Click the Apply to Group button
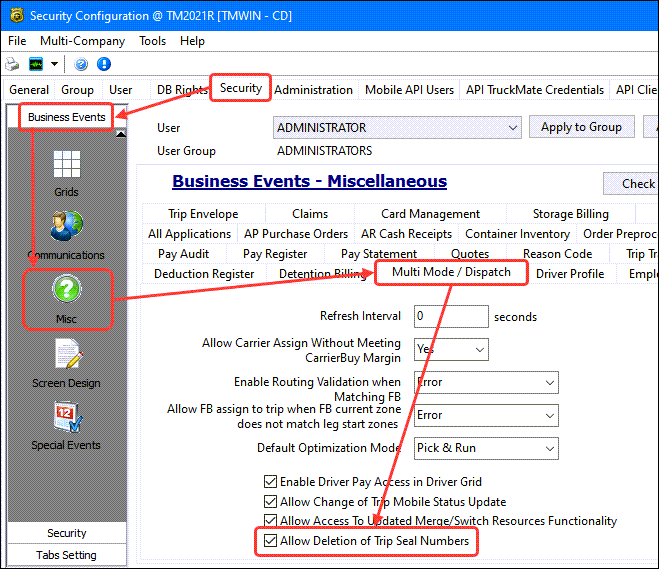The height and width of the screenshot is (569, 659). 581,127
